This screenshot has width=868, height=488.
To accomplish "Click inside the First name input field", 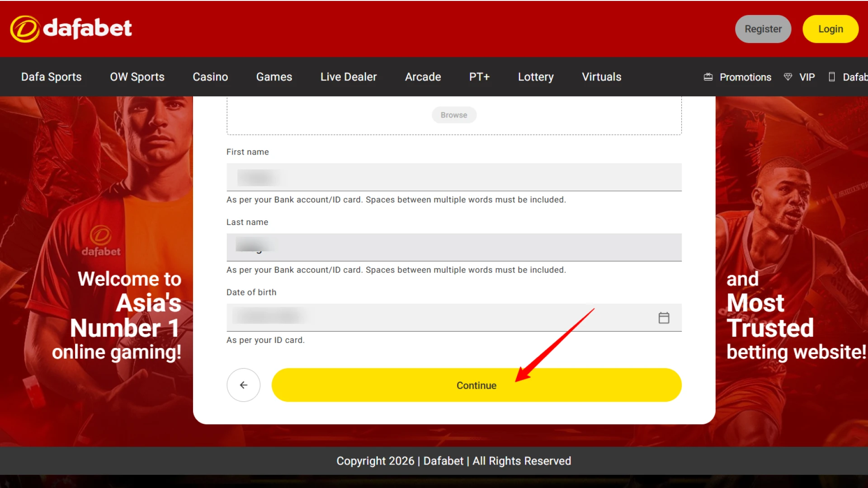I will pos(454,177).
